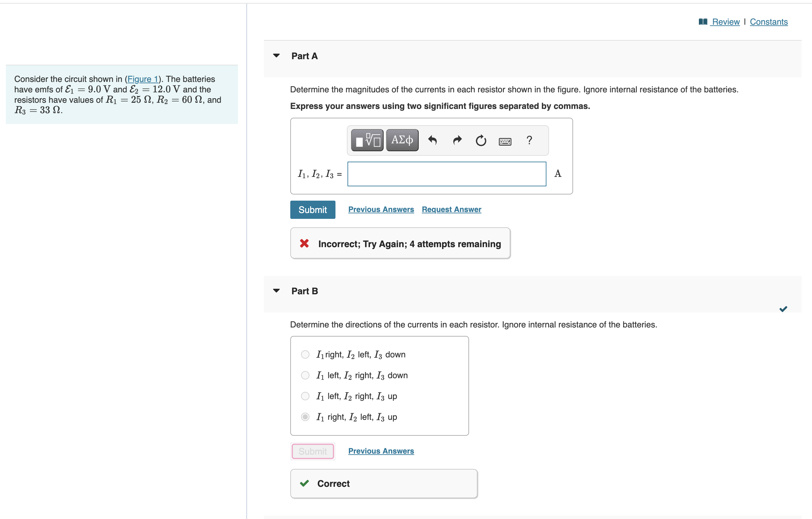Collapse the Part A section

pos(277,56)
